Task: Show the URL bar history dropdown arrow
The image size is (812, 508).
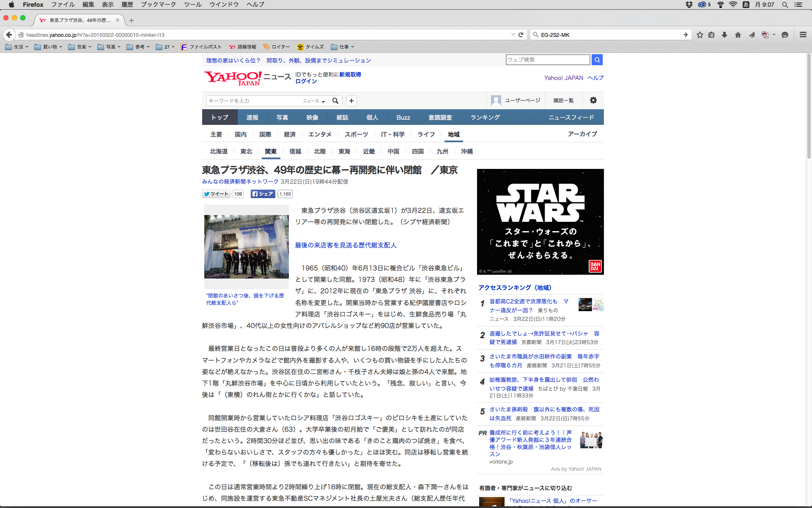Action: coord(513,35)
